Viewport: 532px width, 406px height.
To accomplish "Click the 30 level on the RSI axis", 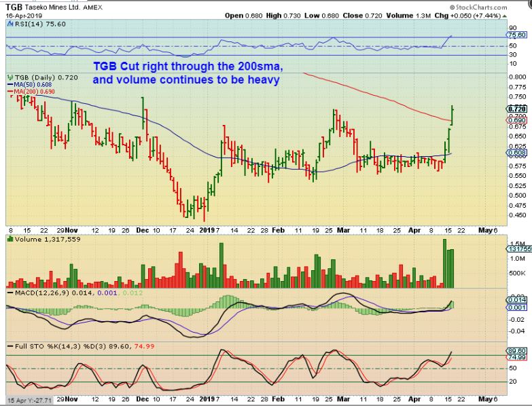I will pos(513,54).
